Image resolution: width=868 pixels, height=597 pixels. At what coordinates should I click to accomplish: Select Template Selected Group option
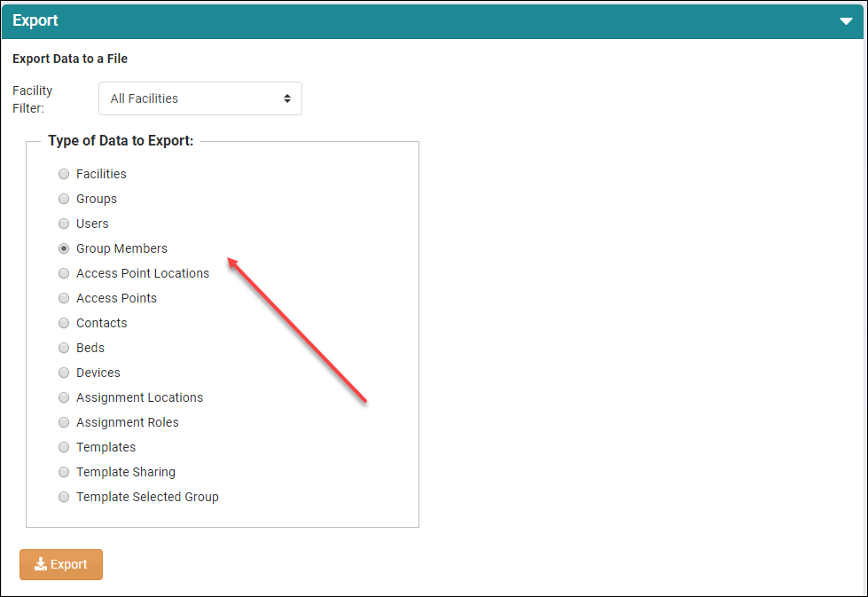click(x=64, y=497)
